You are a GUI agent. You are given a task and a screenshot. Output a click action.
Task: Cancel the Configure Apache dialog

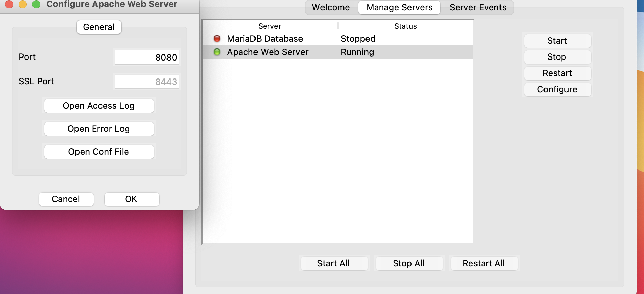(x=66, y=199)
